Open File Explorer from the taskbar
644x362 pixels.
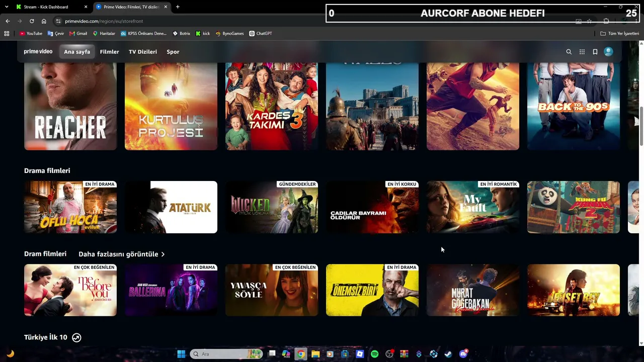(315, 354)
